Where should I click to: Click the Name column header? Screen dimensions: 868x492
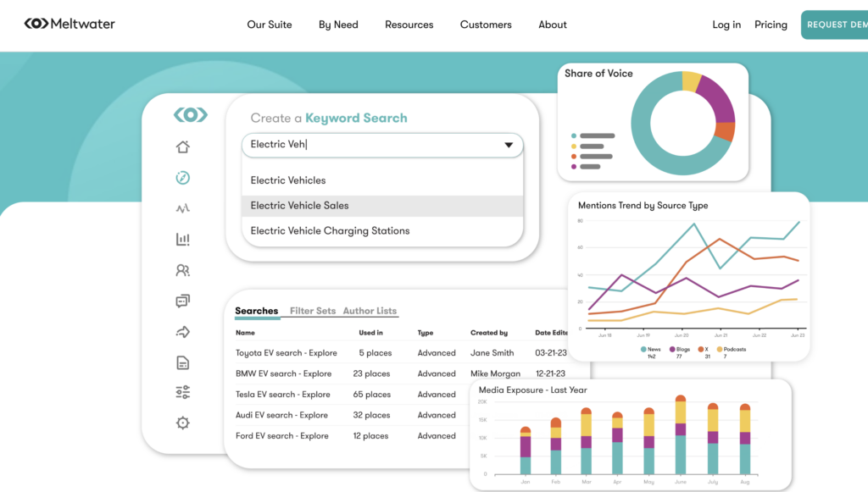pyautogui.click(x=245, y=333)
